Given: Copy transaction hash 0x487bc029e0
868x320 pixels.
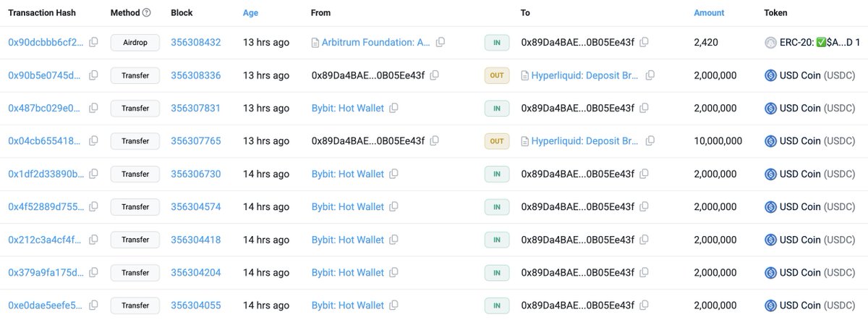Looking at the screenshot, I should click(93, 109).
